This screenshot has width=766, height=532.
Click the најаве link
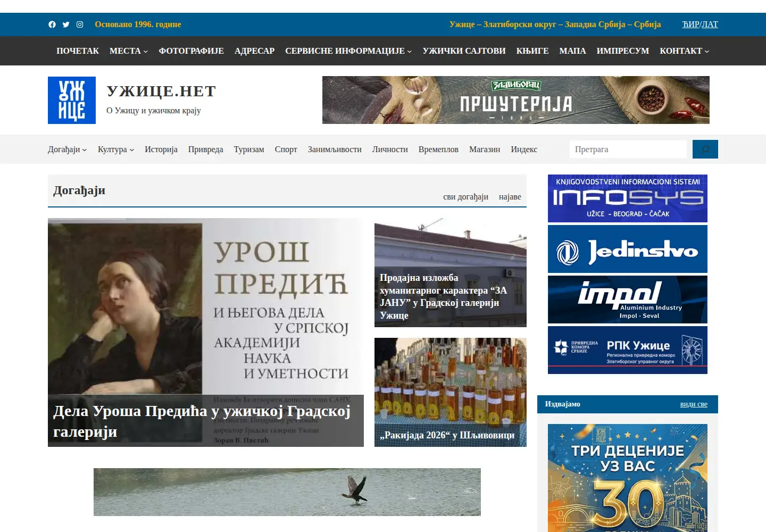pos(510,197)
